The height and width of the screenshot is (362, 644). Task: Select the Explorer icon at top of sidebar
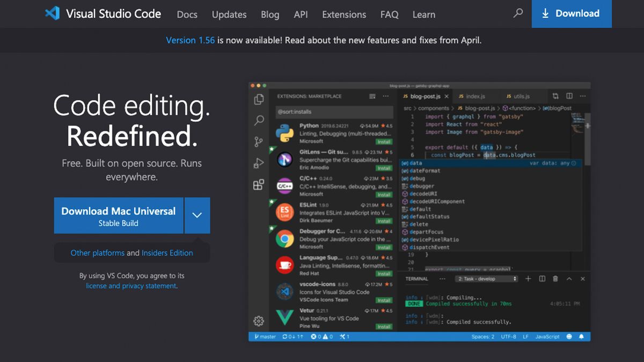(259, 100)
